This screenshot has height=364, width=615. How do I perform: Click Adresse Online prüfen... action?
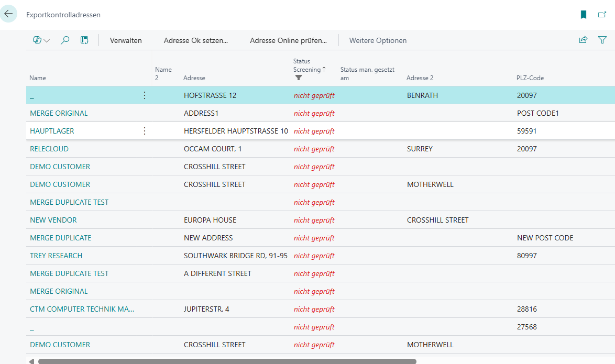[x=288, y=40]
